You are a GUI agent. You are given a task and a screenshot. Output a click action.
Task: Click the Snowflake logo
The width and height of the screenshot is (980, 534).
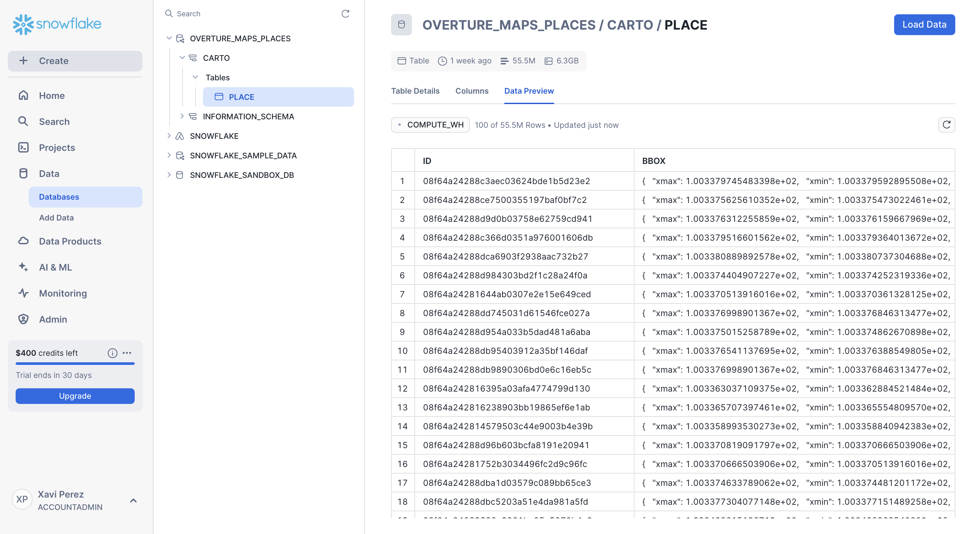[x=57, y=24]
